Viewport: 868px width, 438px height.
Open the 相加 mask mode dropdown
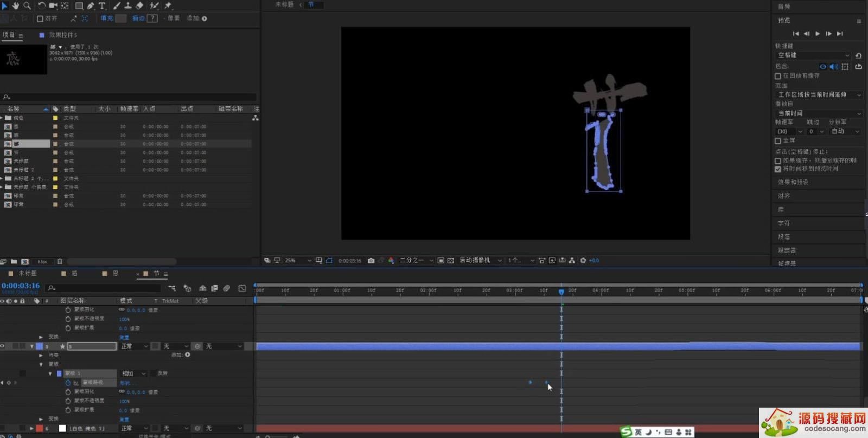point(133,373)
